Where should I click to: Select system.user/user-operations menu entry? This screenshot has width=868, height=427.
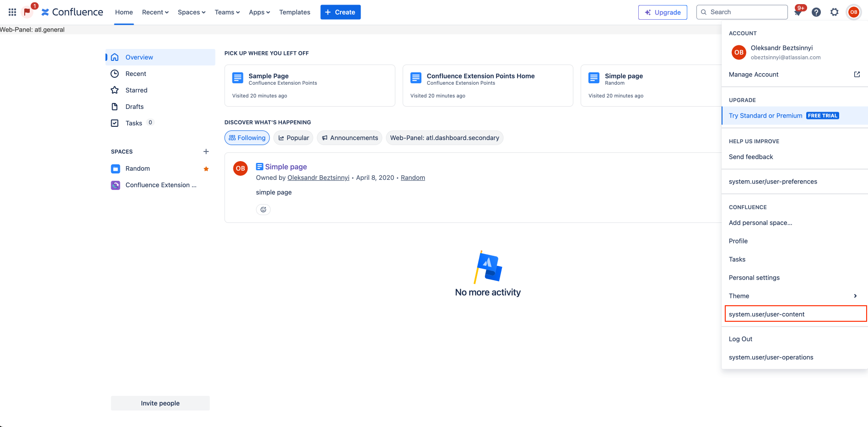tap(795, 357)
